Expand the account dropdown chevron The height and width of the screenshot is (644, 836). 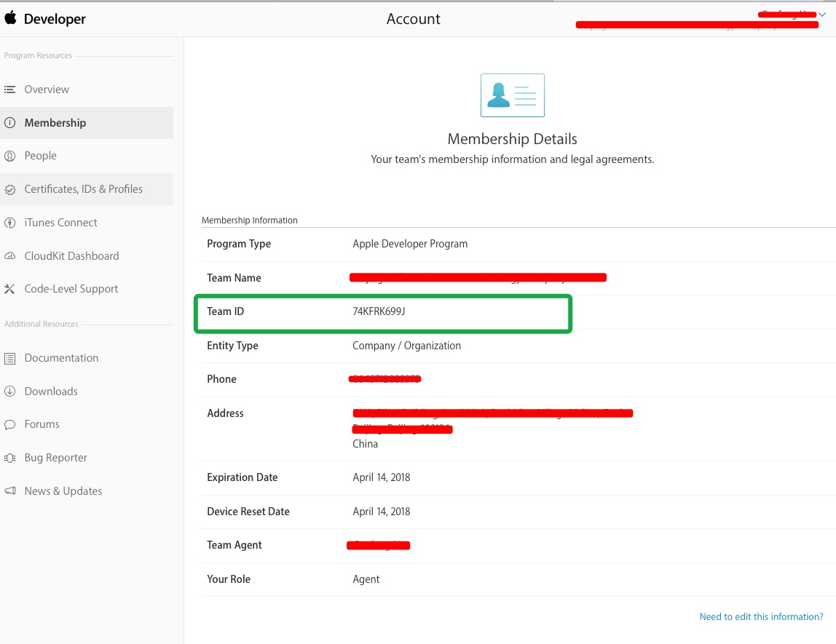[822, 15]
